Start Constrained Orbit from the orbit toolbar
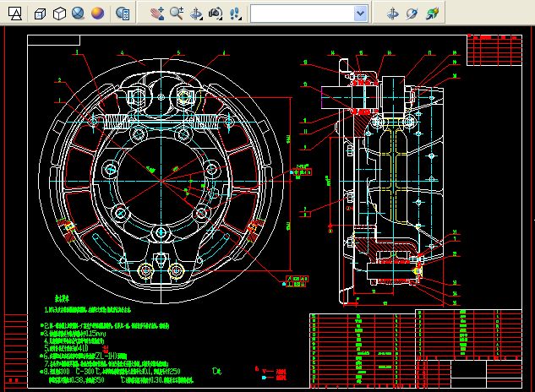 (393, 14)
